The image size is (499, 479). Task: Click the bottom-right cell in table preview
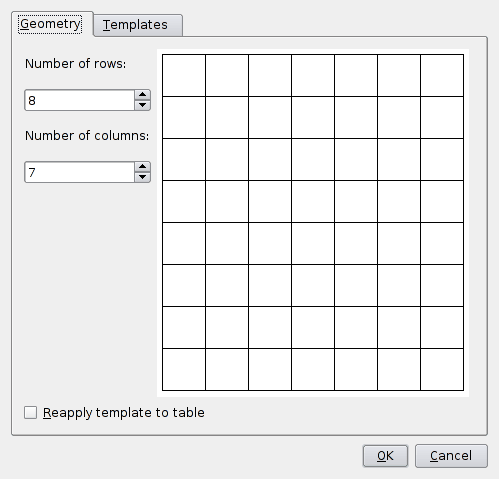[442, 369]
